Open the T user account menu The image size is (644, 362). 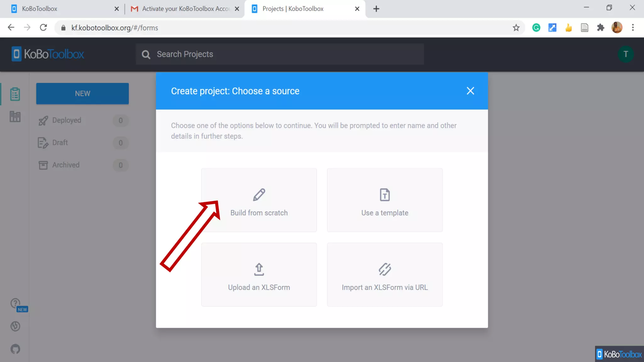625,54
